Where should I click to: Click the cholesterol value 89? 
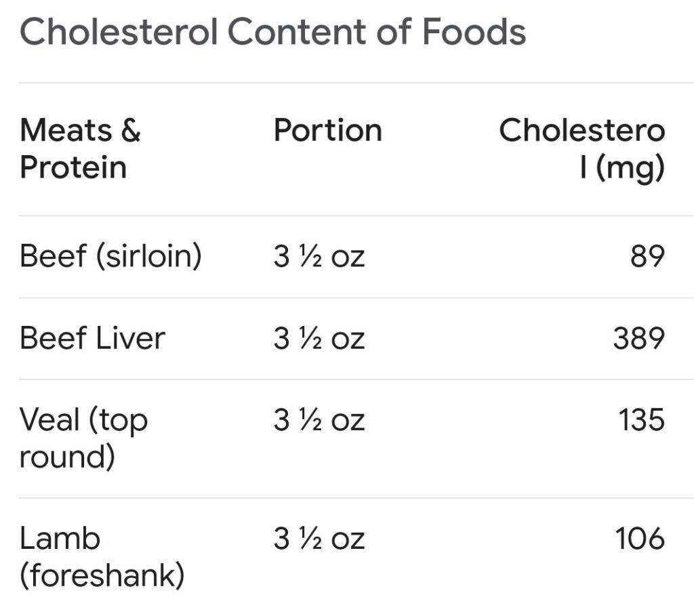[647, 257]
